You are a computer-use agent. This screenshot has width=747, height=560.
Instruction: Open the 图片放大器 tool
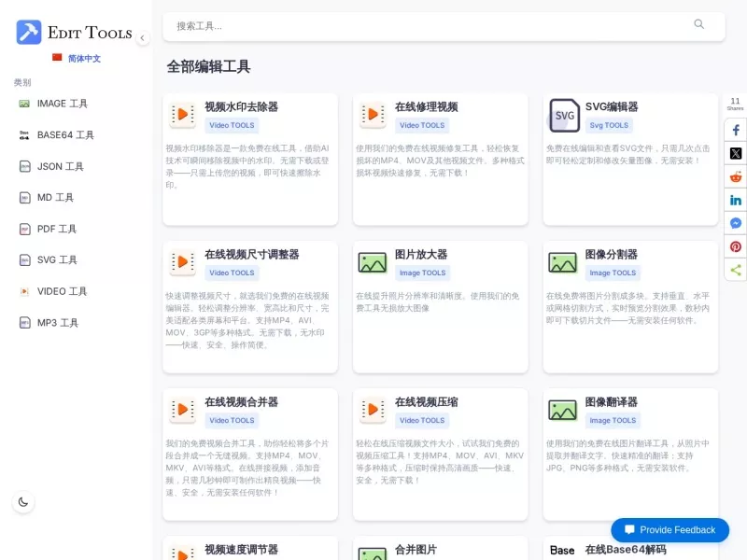421,254
